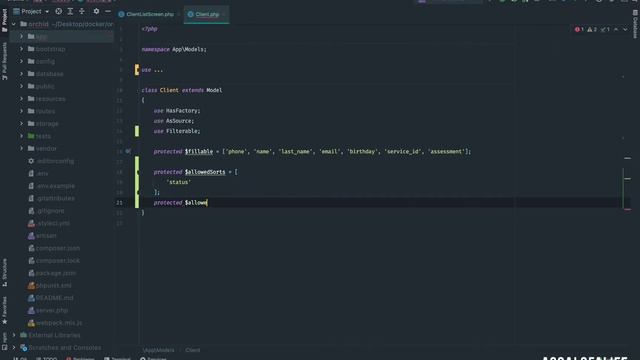Image resolution: width=640 pixels, height=360 pixels.
Task: Open composer.json in the tree
Action: 54,248
